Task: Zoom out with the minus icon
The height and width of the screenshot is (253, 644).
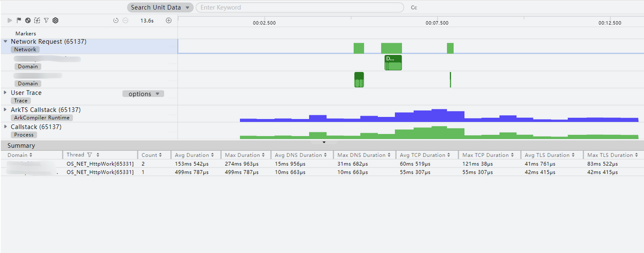Action: click(x=125, y=20)
